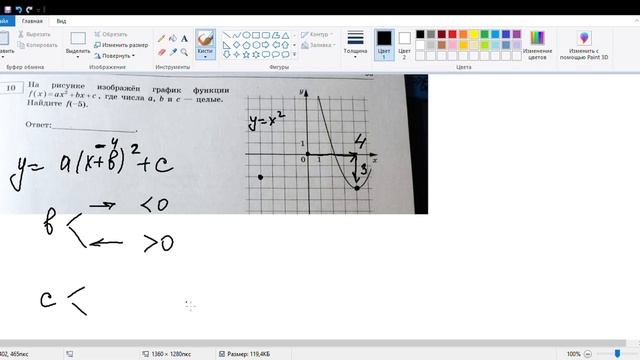The image size is (640, 360).
Task: Choose the Oval callout shape
Action: [x=276, y=54]
